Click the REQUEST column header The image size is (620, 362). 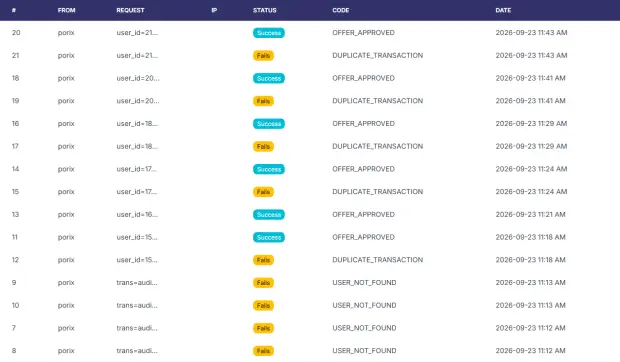tap(130, 10)
